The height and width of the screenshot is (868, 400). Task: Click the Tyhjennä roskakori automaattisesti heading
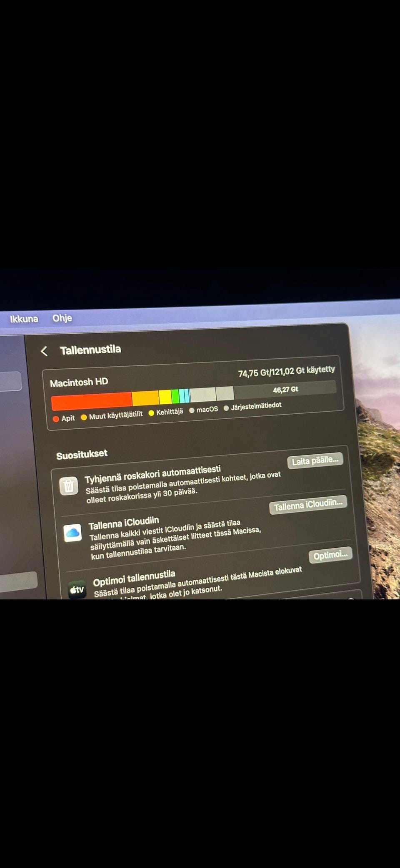tap(152, 474)
